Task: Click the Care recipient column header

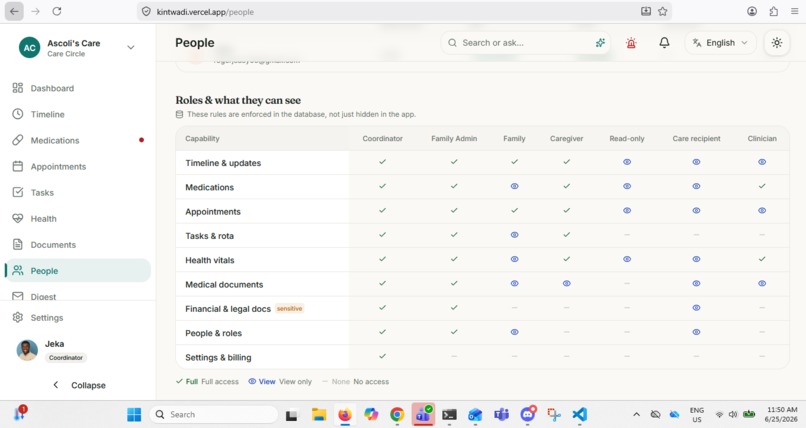Action: pyautogui.click(x=696, y=139)
